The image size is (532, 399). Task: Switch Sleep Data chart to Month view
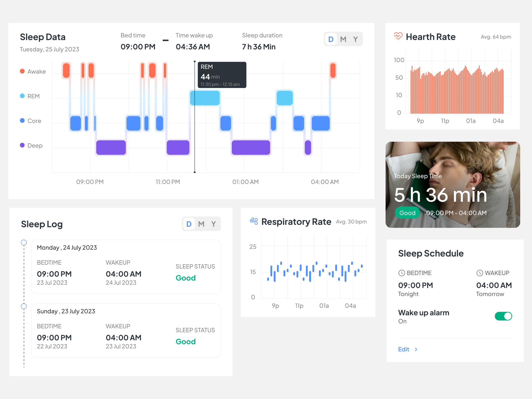(343, 39)
